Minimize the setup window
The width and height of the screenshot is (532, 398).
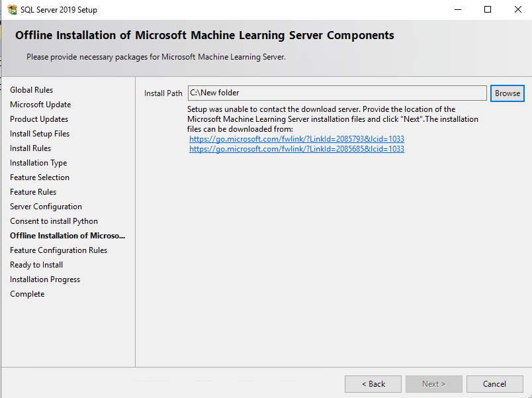click(458, 9)
